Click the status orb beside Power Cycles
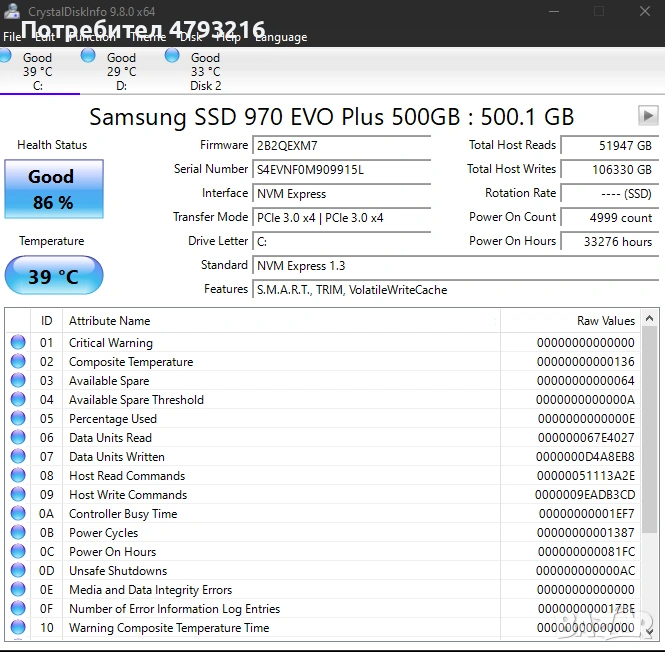665x652 pixels. tap(18, 533)
